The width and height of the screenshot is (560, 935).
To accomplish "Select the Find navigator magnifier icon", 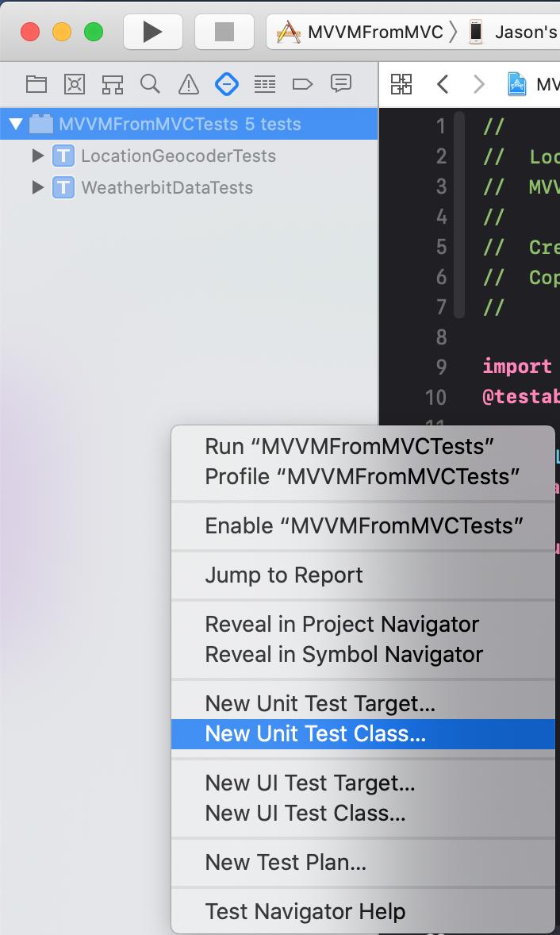I will click(150, 84).
